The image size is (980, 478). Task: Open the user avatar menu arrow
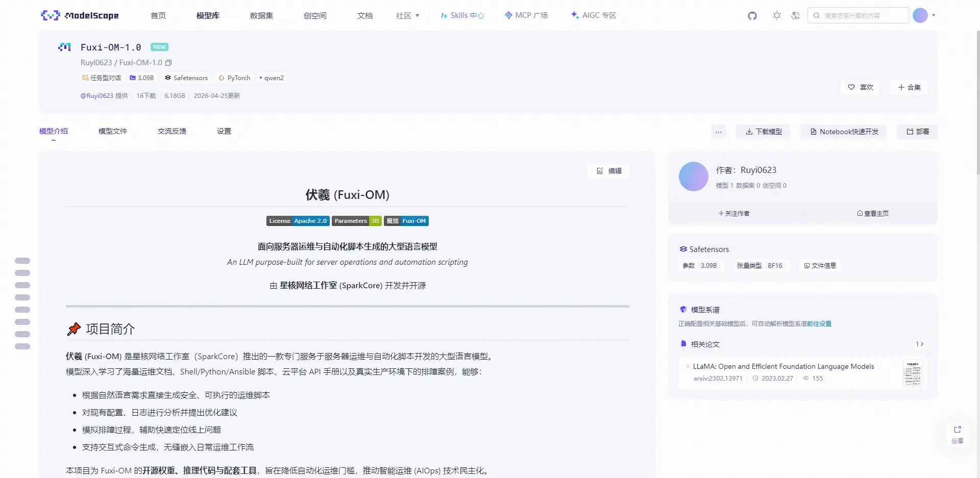(x=934, y=15)
